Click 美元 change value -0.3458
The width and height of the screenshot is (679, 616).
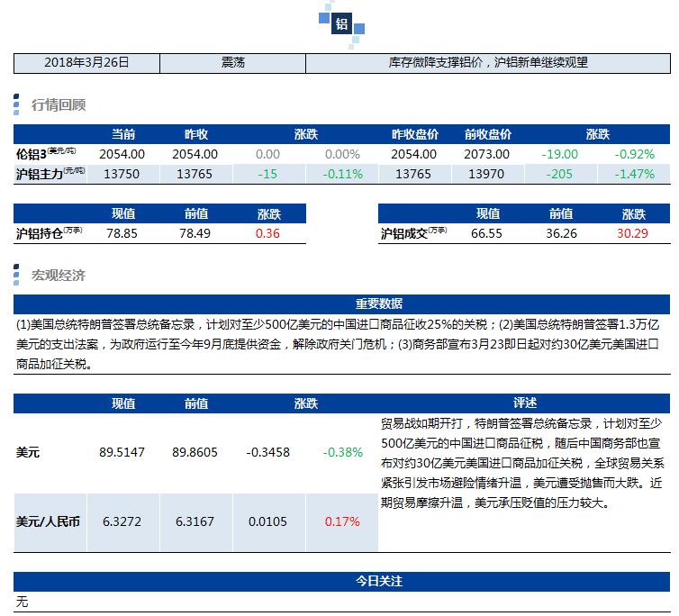267,452
